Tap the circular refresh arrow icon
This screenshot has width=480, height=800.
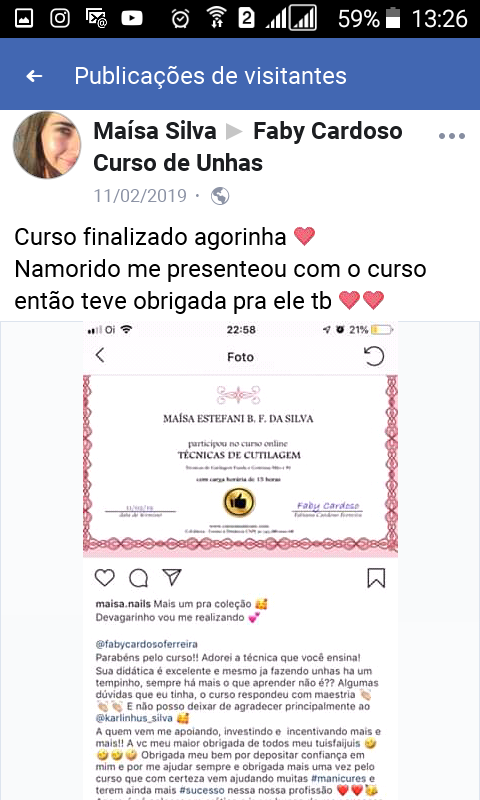point(374,356)
